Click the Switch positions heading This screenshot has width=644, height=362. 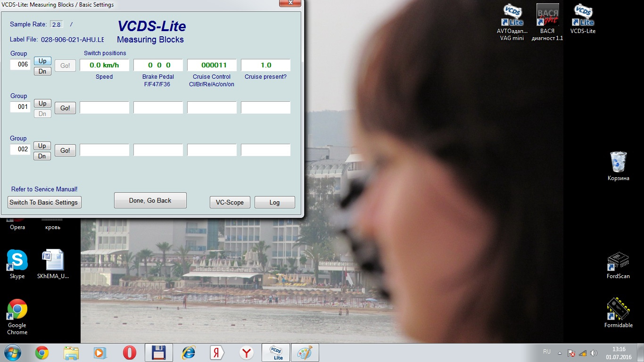(x=105, y=53)
